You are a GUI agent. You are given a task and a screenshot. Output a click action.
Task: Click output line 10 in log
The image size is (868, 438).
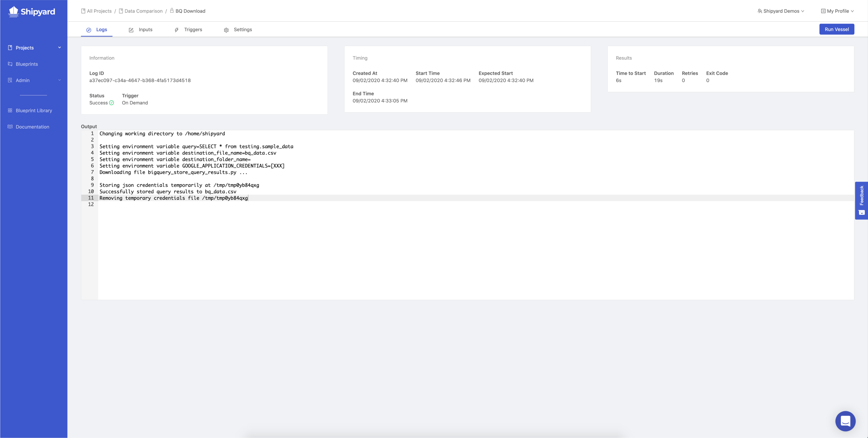click(168, 191)
